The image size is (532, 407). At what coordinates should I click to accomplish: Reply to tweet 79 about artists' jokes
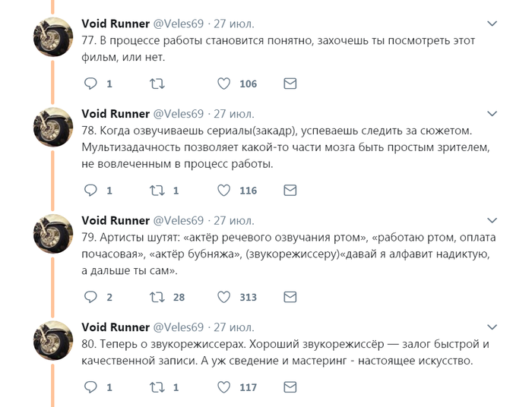90,297
